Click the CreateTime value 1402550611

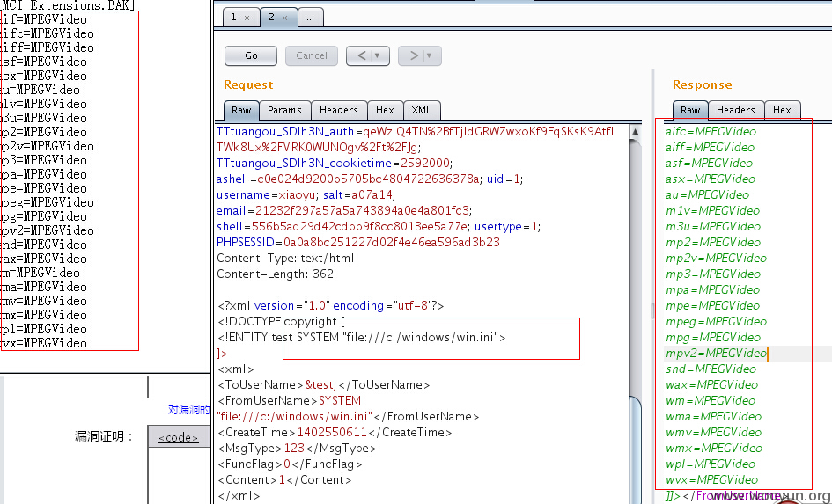[332, 433]
